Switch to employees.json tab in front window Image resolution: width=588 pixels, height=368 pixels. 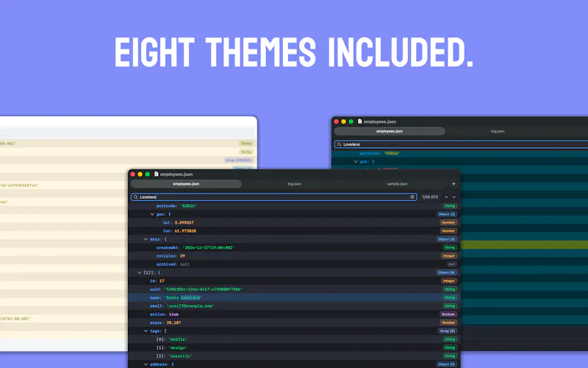click(x=186, y=184)
